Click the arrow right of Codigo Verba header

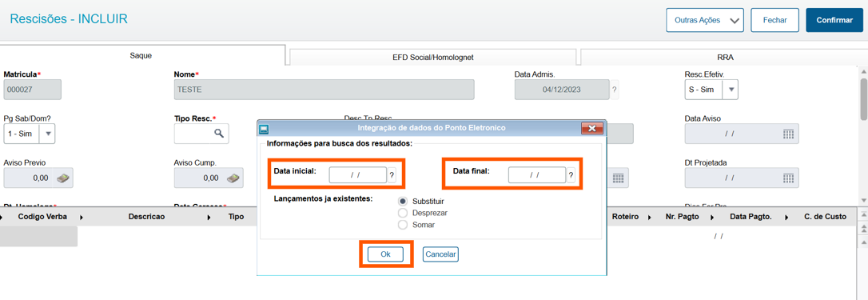(x=82, y=218)
